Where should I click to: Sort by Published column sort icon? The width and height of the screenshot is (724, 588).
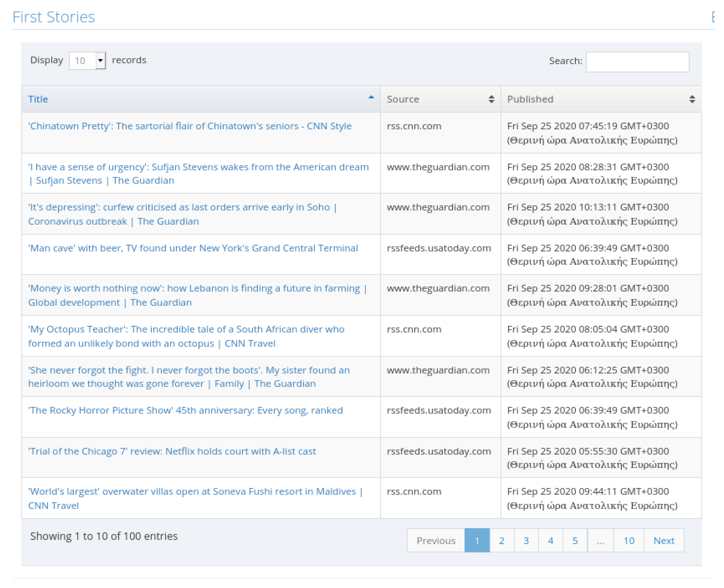click(692, 99)
